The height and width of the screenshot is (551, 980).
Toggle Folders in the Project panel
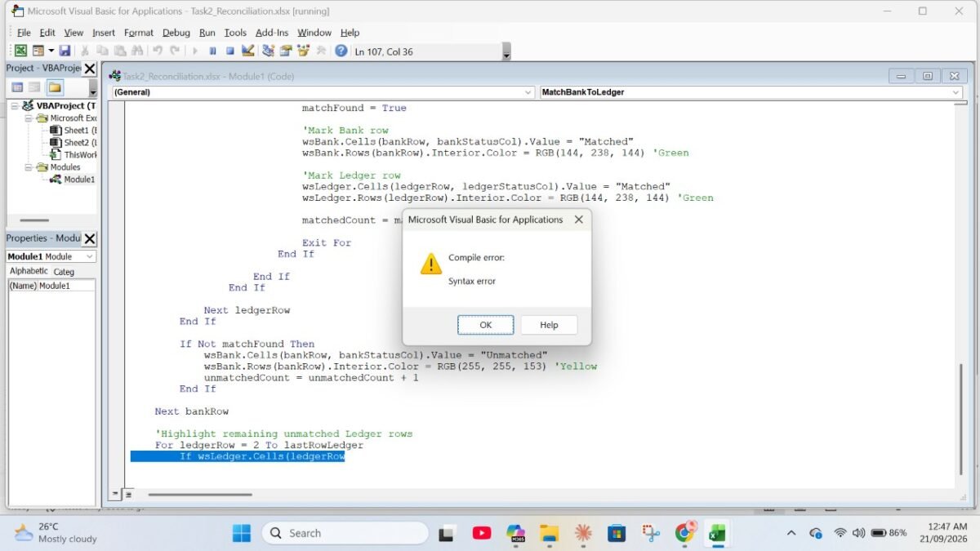click(x=55, y=87)
